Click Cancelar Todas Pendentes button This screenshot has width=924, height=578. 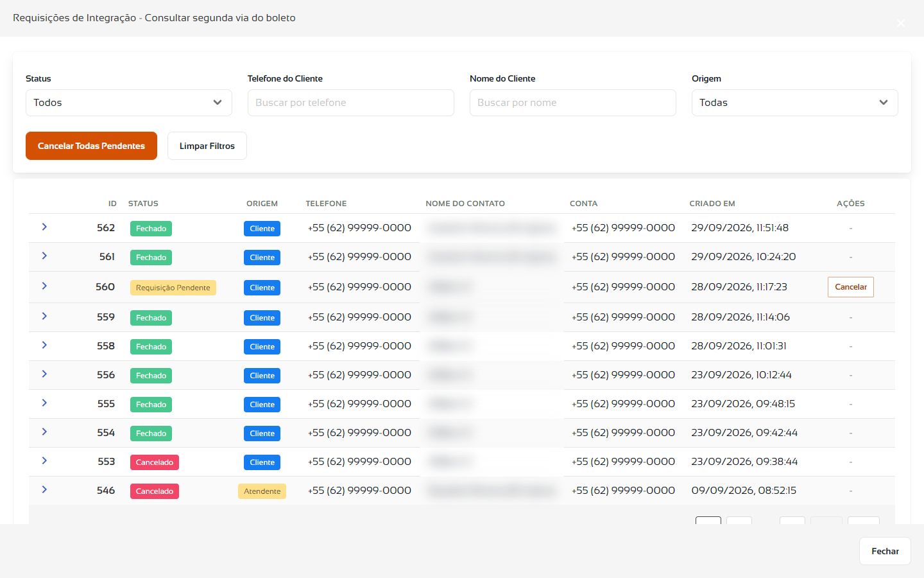tap(91, 146)
